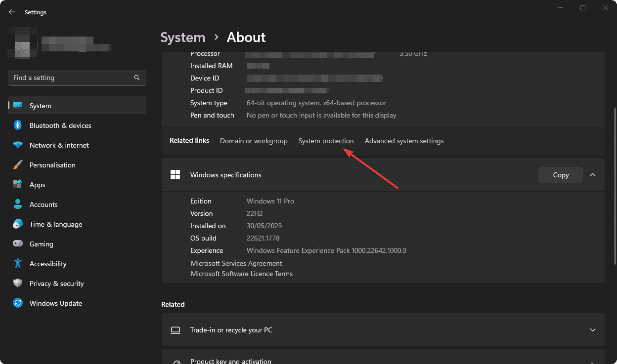The height and width of the screenshot is (364, 617).
Task: Click the Apps icon in sidebar
Action: [18, 184]
